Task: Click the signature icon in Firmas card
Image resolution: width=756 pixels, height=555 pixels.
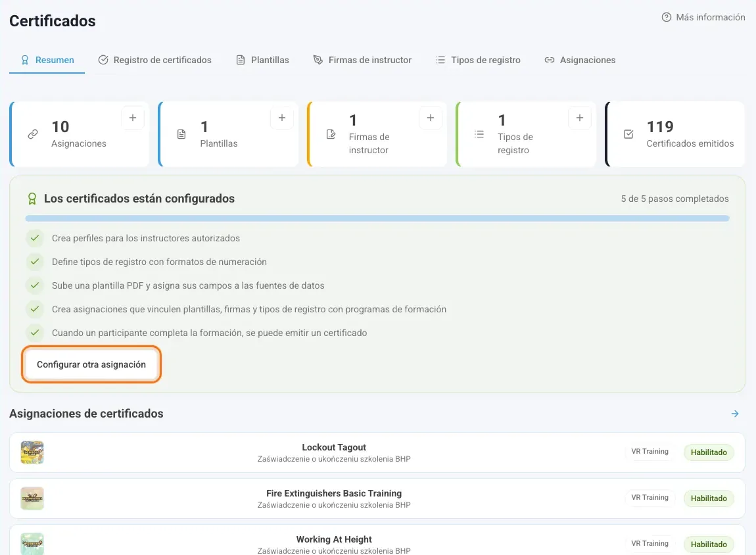Action: click(331, 134)
